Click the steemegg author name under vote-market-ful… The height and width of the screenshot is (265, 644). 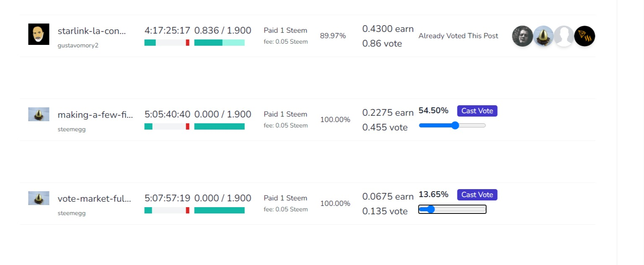[72, 213]
